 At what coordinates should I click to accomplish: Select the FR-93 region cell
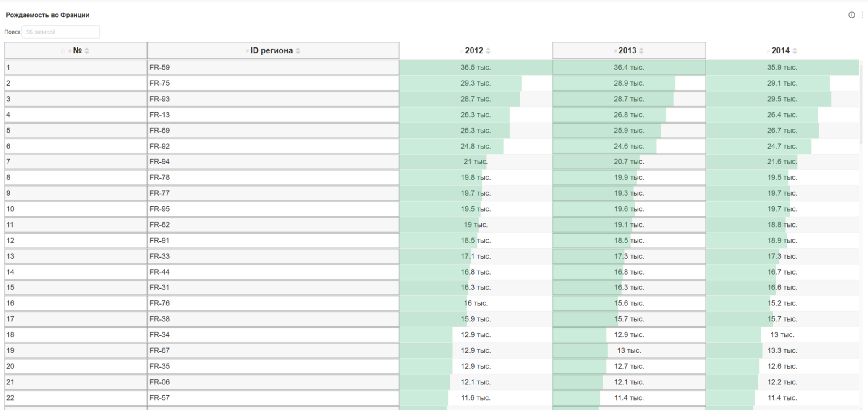tap(273, 99)
